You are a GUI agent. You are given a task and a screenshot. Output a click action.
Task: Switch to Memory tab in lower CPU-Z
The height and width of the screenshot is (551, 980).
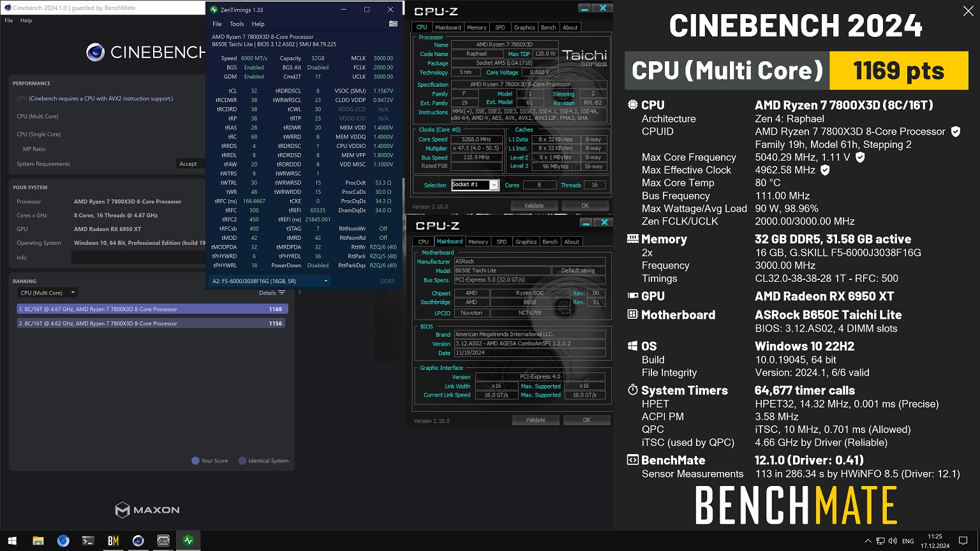coord(479,242)
